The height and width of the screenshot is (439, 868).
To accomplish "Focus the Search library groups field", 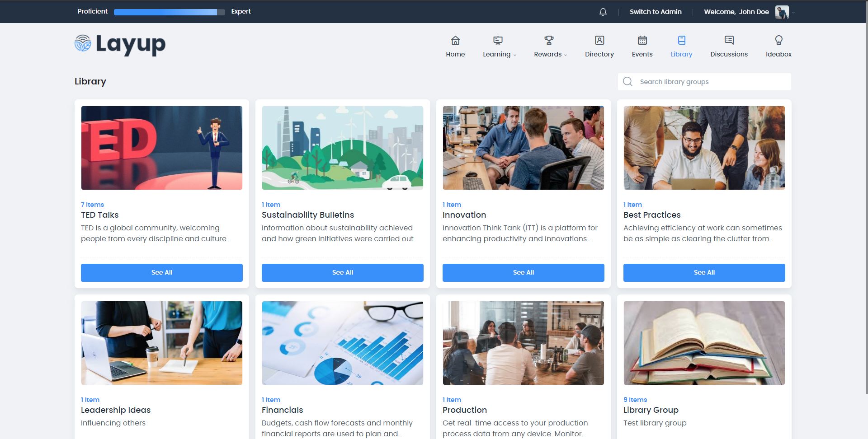I will click(710, 82).
